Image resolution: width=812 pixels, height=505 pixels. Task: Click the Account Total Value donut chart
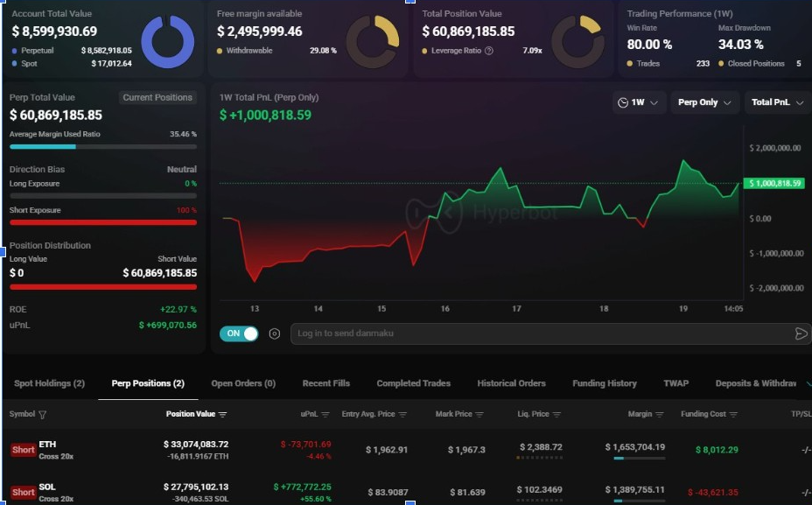[167, 41]
